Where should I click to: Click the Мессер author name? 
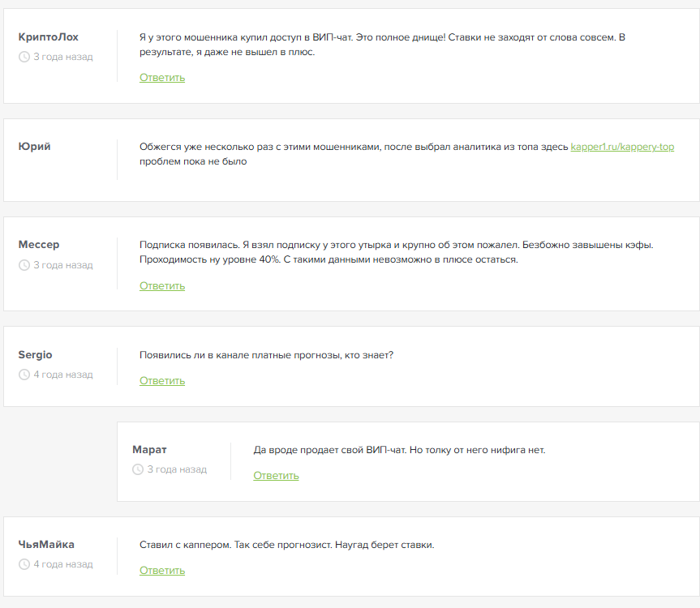pyautogui.click(x=39, y=245)
